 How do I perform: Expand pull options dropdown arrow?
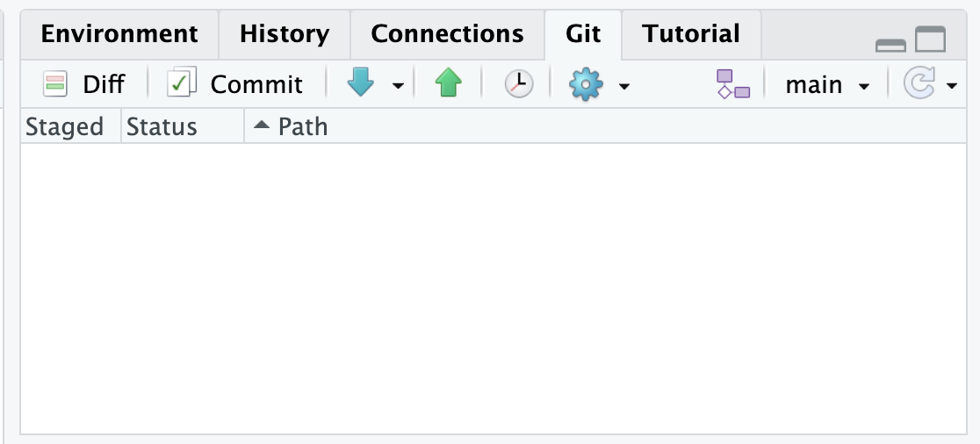pos(398,86)
